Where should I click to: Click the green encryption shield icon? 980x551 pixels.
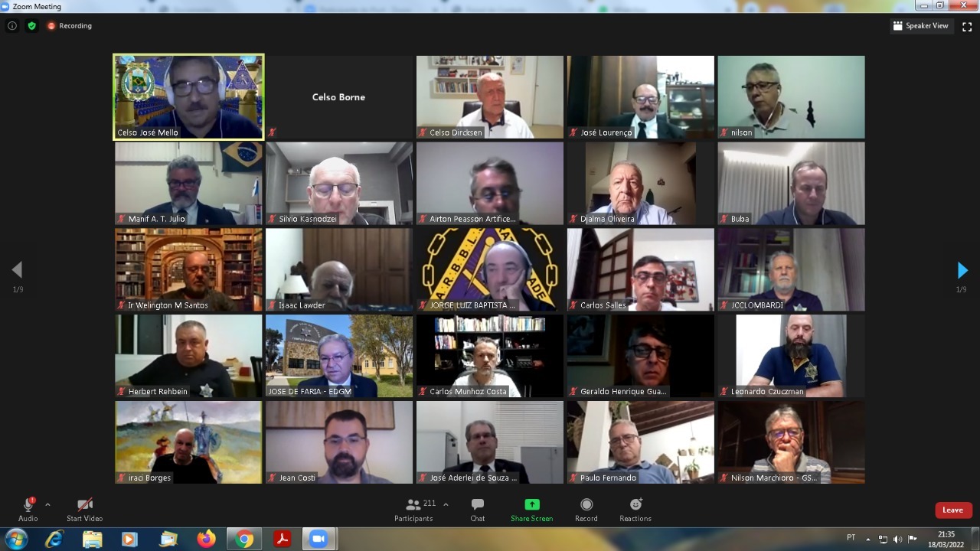tap(31, 25)
